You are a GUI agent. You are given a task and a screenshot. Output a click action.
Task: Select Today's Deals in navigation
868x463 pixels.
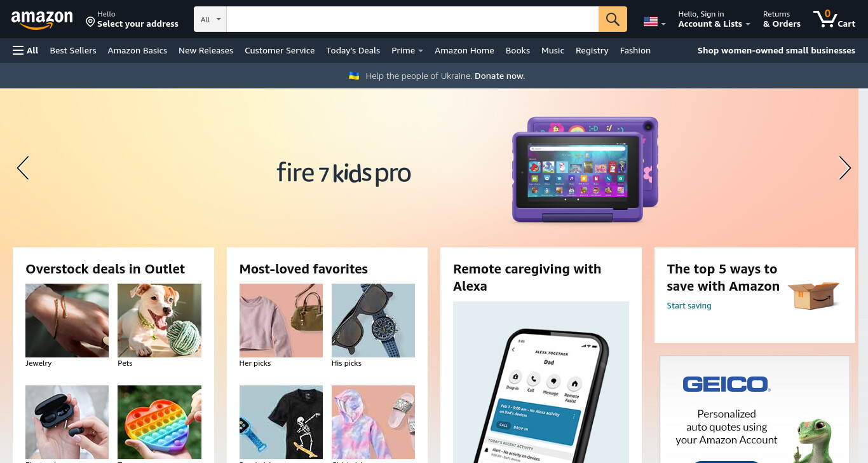[353, 50]
